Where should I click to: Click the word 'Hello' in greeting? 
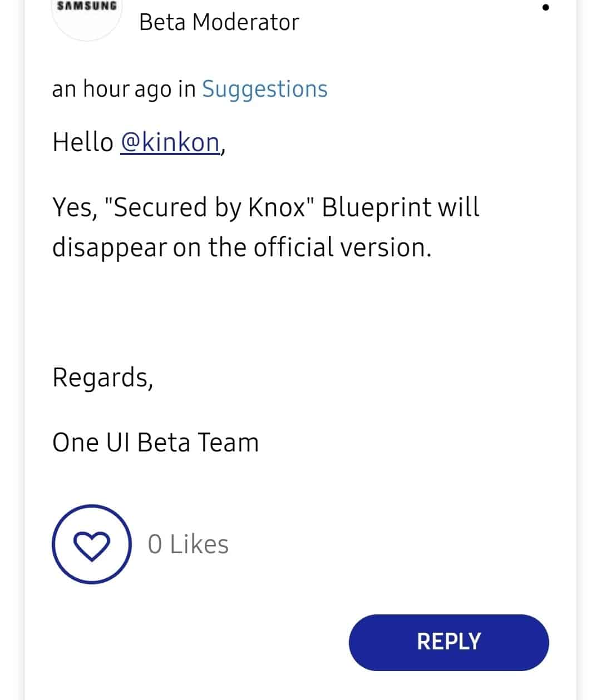click(83, 142)
